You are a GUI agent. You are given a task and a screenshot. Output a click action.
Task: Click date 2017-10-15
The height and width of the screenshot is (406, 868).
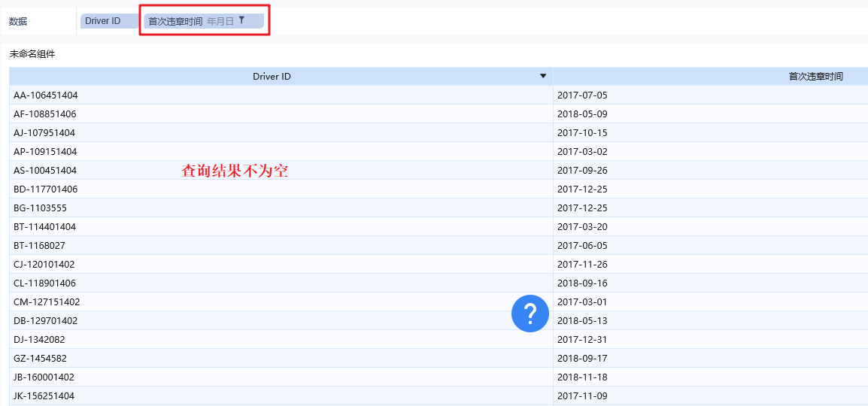582,133
